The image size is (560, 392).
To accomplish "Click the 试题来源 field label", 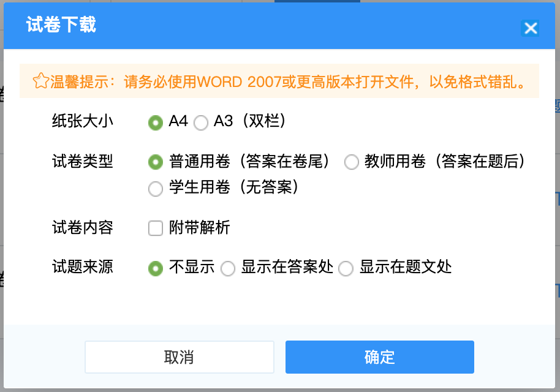I will tap(83, 268).
